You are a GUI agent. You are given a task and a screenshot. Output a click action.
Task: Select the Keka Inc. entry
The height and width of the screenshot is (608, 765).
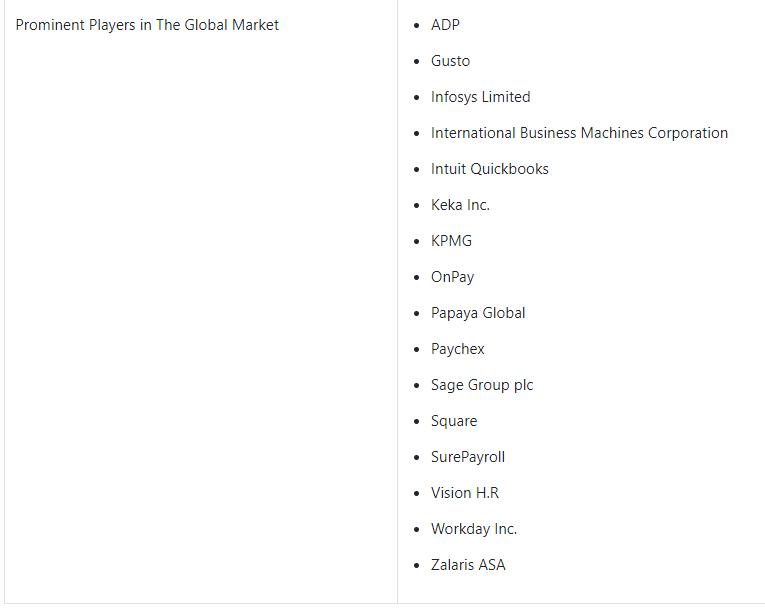[x=460, y=205]
